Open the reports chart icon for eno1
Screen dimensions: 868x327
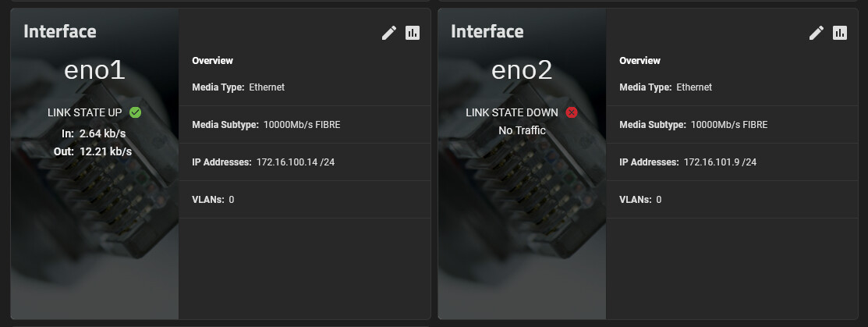(413, 33)
